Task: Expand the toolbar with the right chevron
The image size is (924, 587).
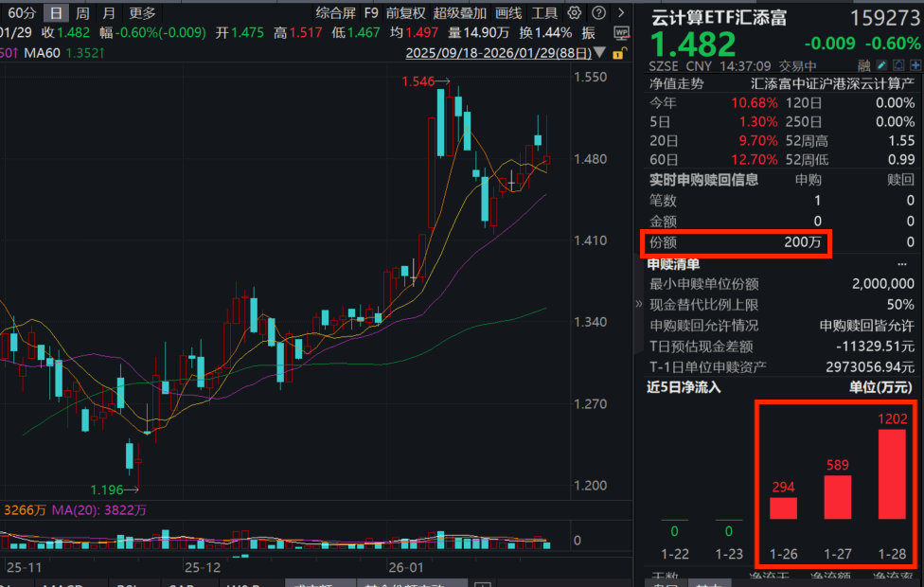Action: (619, 12)
